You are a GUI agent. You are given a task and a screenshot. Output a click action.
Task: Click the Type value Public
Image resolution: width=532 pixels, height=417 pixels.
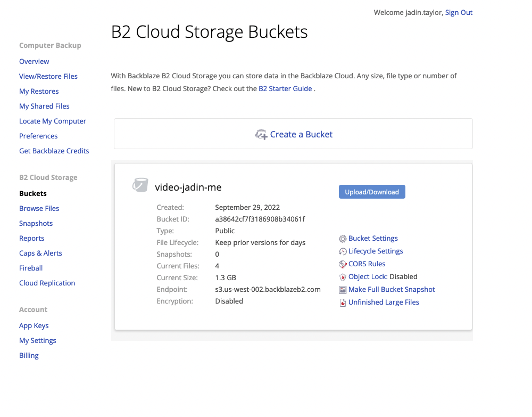pos(225,231)
